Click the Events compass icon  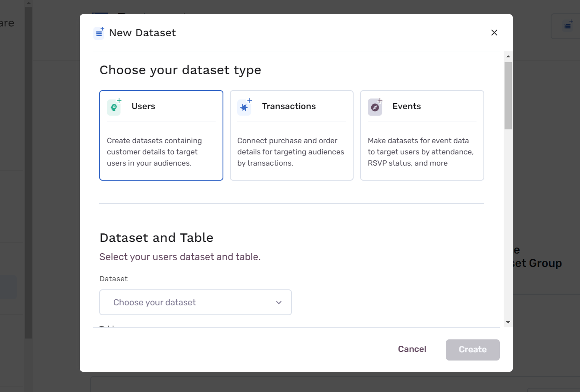375,107
